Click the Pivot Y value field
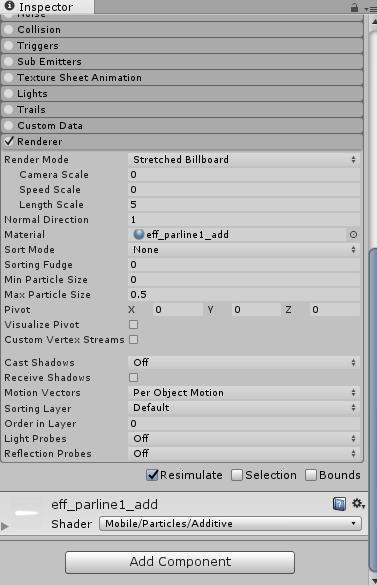The image size is (377, 585). (x=256, y=310)
